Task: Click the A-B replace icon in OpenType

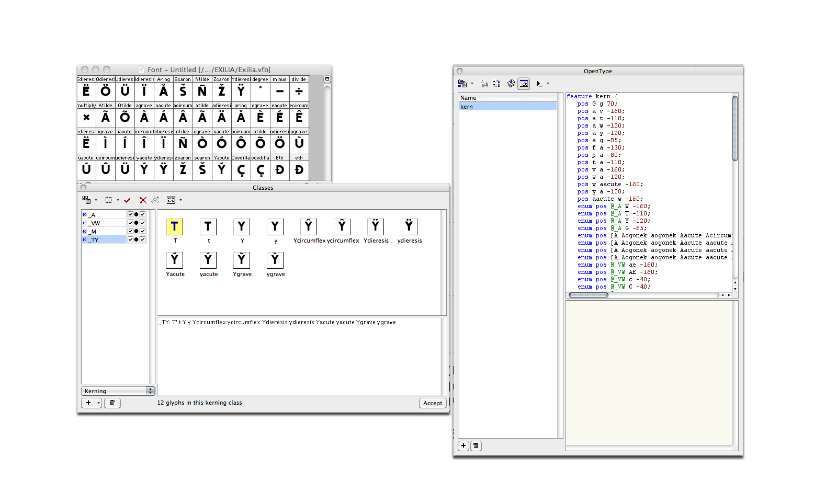Action: pyautogui.click(x=496, y=83)
